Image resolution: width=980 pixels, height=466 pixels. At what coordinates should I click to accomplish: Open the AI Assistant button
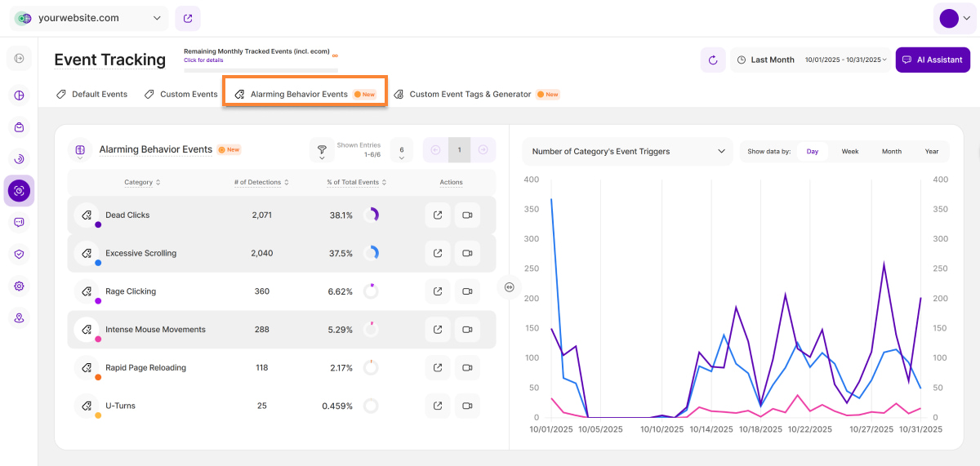[x=933, y=60]
